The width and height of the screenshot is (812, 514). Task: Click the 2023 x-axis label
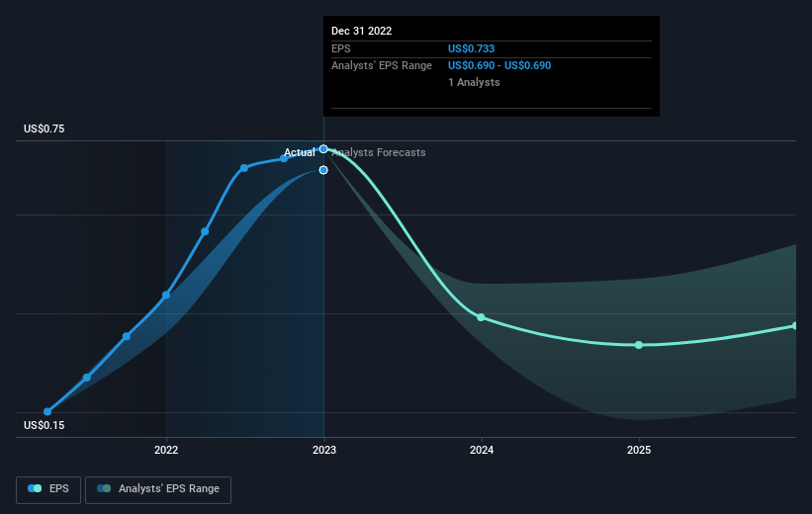324,450
